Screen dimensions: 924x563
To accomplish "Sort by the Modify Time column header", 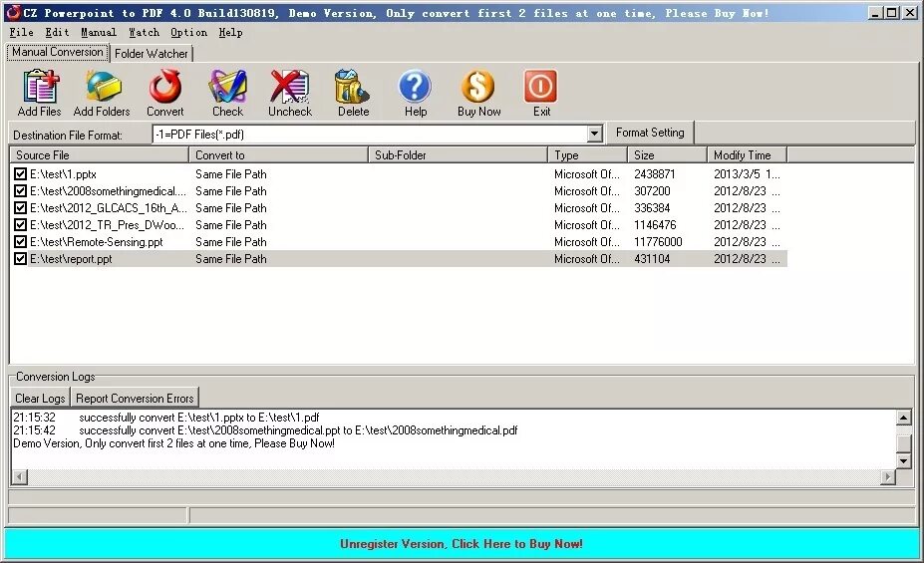I will 748,154.
